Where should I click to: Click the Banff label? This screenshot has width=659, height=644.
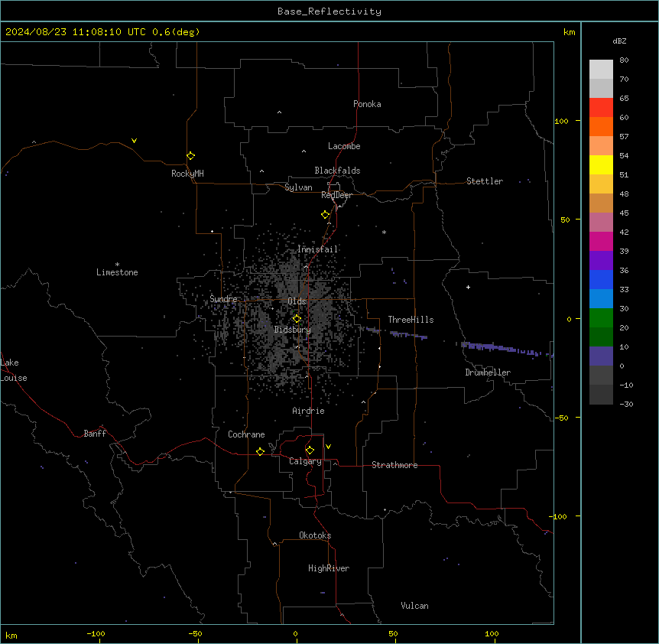coord(95,434)
